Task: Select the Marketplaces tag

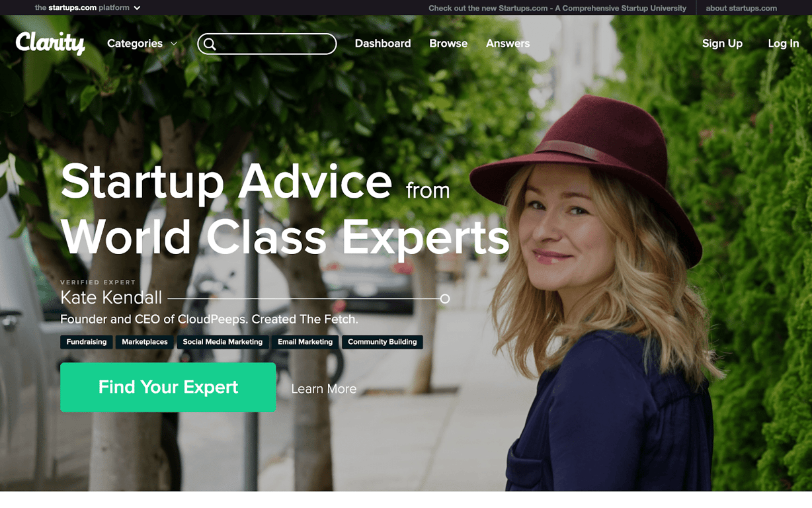Action: pyautogui.click(x=145, y=342)
